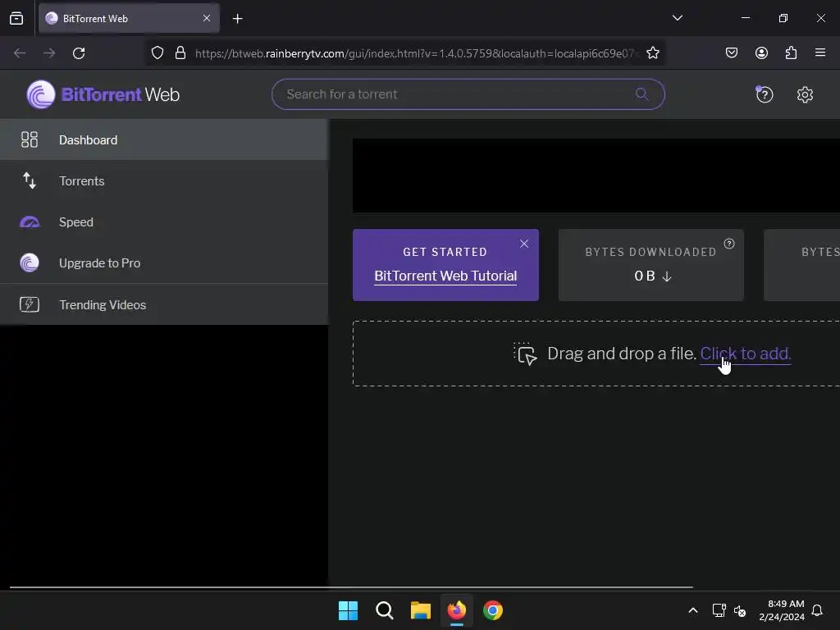
Task: Show hidden system tray icons
Action: coord(692,610)
